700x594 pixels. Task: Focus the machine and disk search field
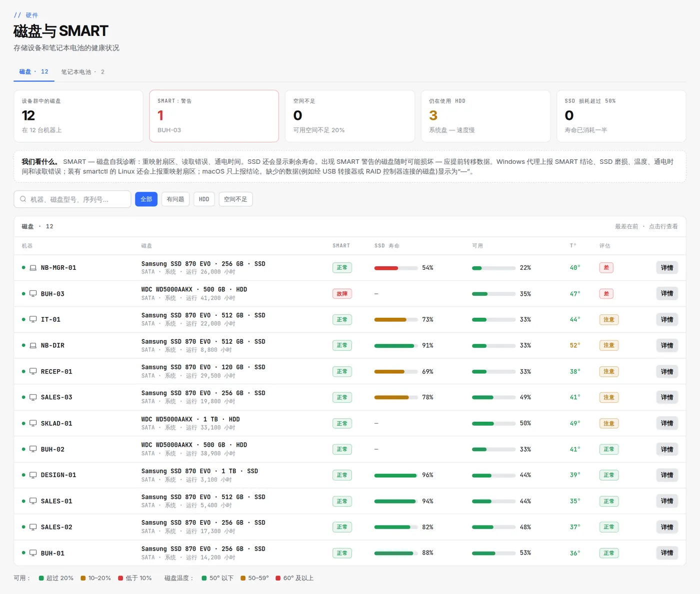(x=72, y=199)
